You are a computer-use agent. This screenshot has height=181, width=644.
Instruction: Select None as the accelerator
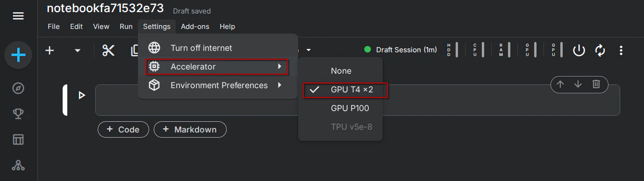tap(340, 71)
